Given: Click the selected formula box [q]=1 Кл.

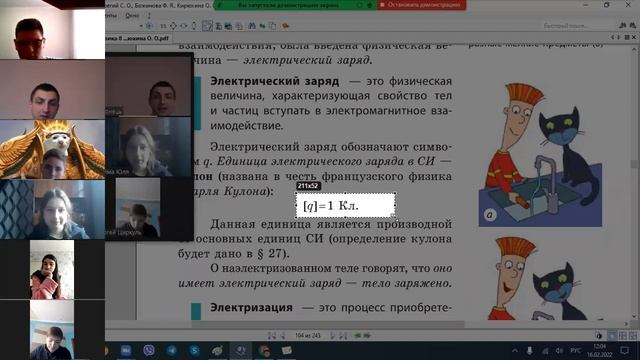Looking at the screenshot, I should point(345,205).
